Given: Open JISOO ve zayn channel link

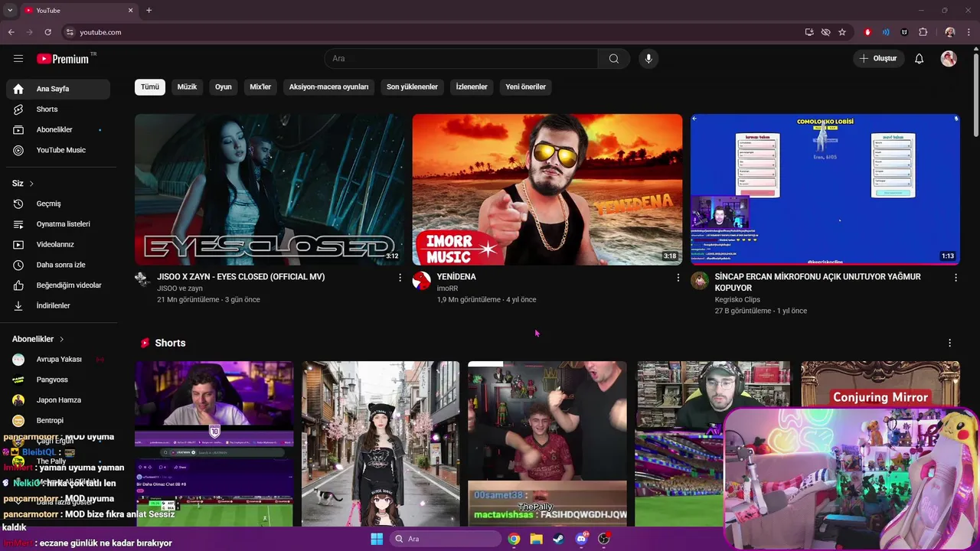Looking at the screenshot, I should coord(180,289).
